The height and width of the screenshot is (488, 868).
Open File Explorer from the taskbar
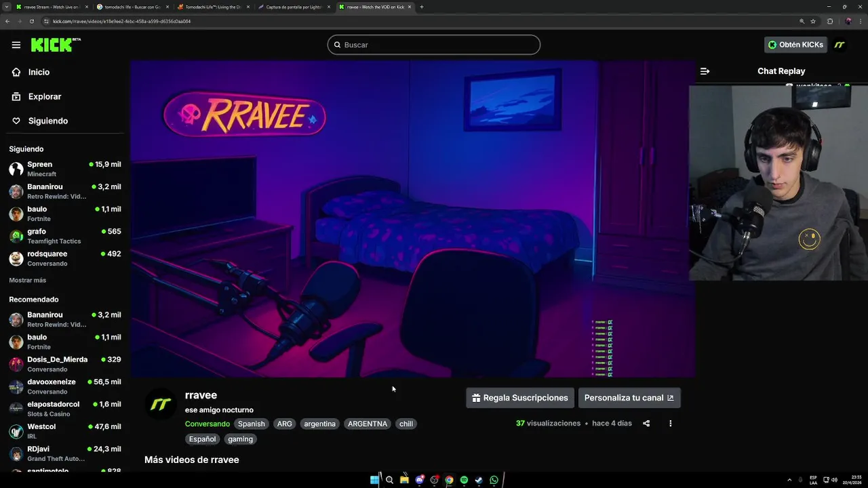click(x=404, y=480)
